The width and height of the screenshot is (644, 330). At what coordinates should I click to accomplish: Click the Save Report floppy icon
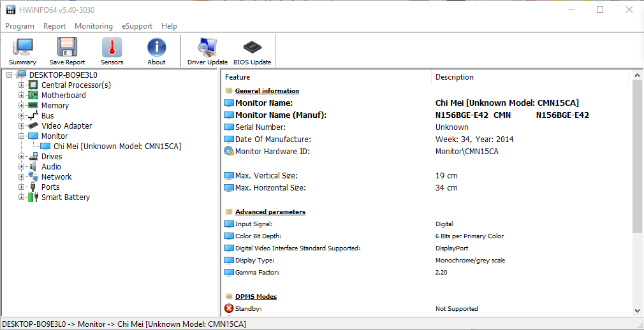67,47
